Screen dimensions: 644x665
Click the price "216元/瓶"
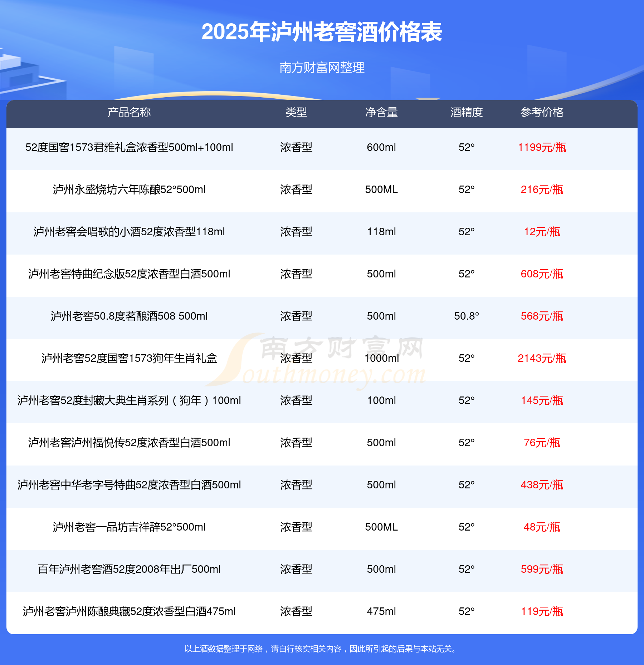pos(542,189)
